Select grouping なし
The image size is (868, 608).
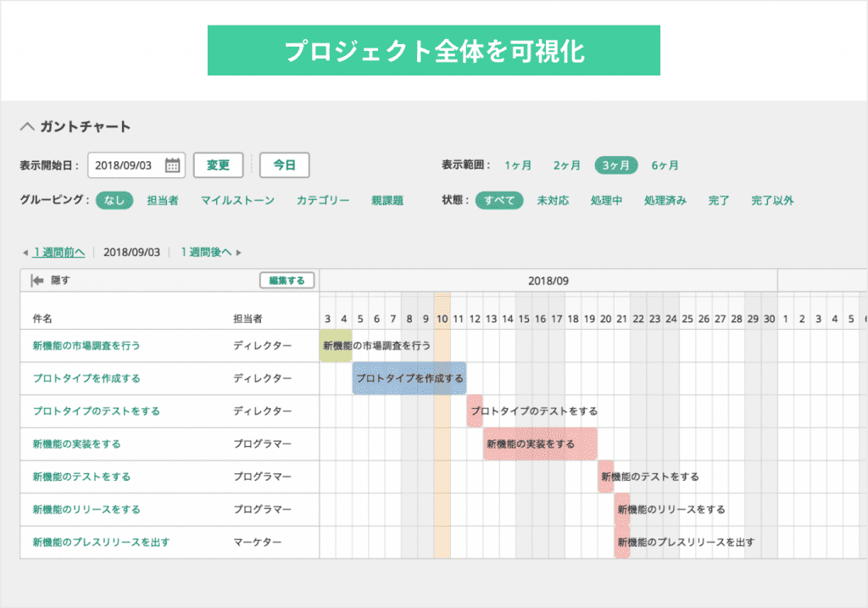tap(114, 200)
